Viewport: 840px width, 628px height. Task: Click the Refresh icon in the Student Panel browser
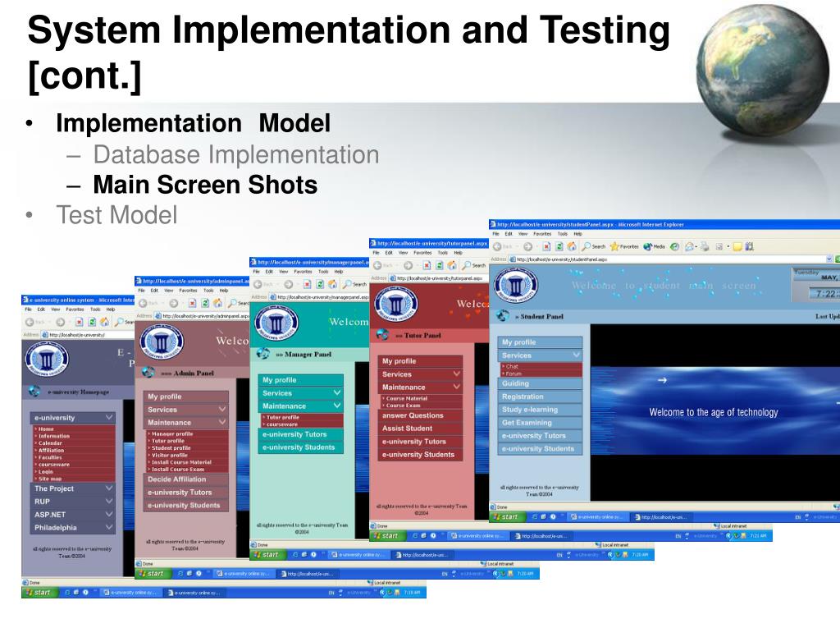(559, 247)
